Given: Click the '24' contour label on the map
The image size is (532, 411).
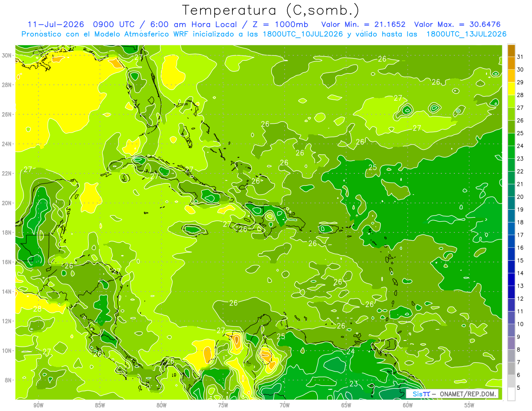Looking at the screenshot, I should (x=350, y=351).
